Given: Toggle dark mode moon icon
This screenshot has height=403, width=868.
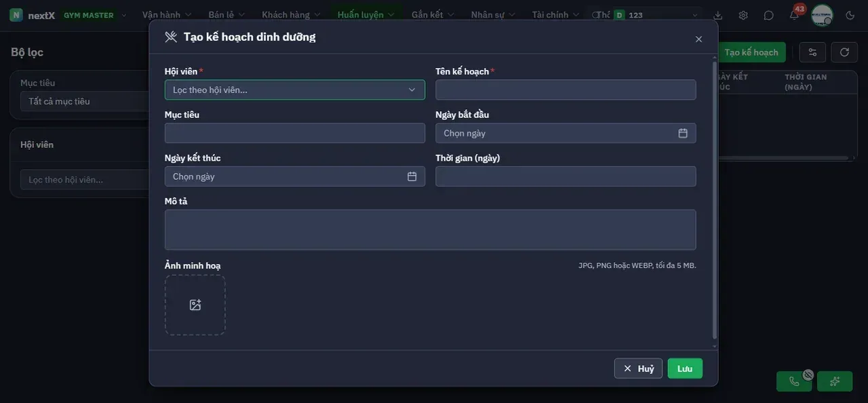Looking at the screenshot, I should [x=850, y=15].
